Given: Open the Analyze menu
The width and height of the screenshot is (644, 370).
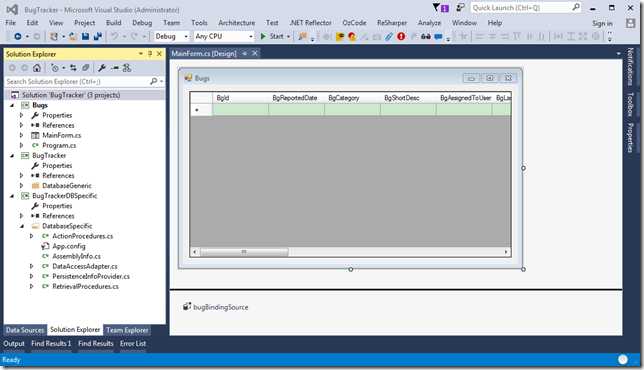Looking at the screenshot, I should click(x=429, y=23).
